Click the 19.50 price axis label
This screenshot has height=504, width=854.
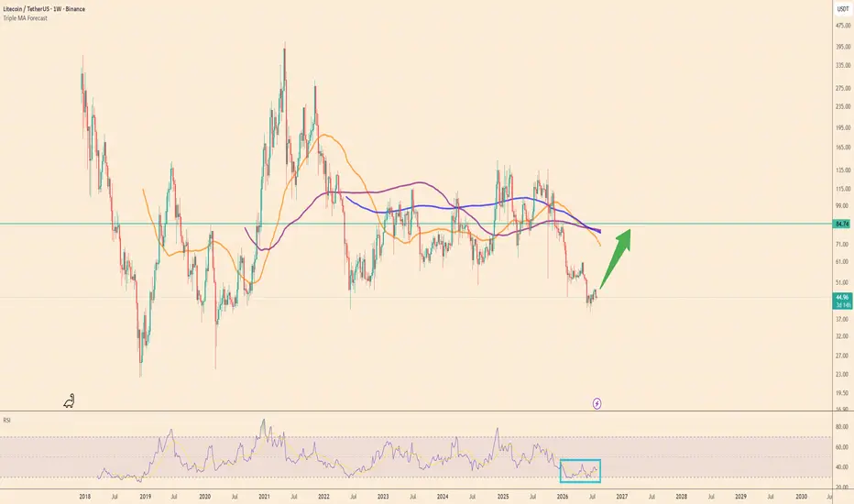pos(843,392)
